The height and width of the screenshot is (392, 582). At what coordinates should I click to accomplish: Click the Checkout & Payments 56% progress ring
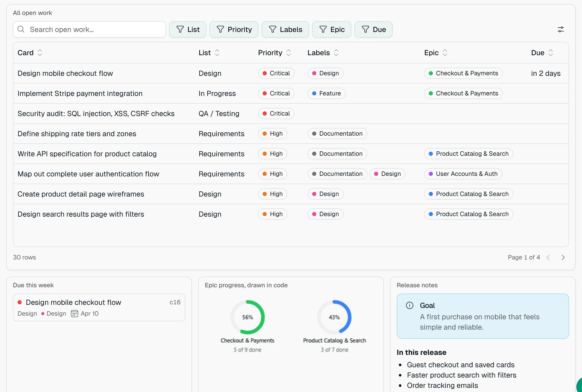point(247,317)
